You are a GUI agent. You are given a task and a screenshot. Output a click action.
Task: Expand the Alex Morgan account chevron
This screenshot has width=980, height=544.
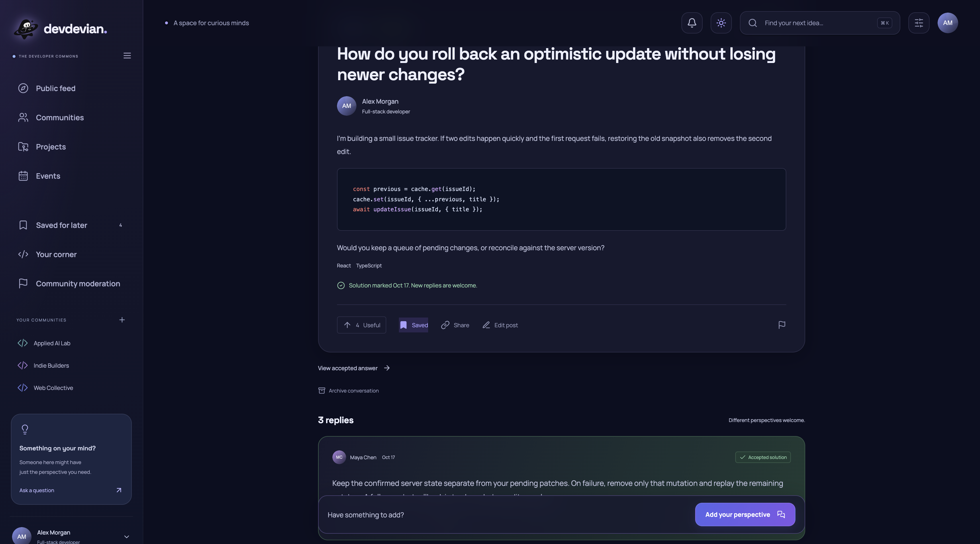127,537
